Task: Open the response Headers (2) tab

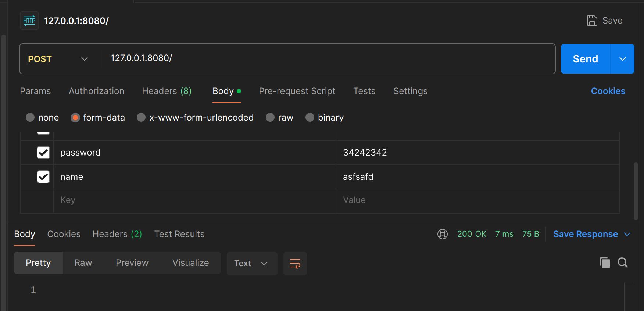Action: pos(117,234)
